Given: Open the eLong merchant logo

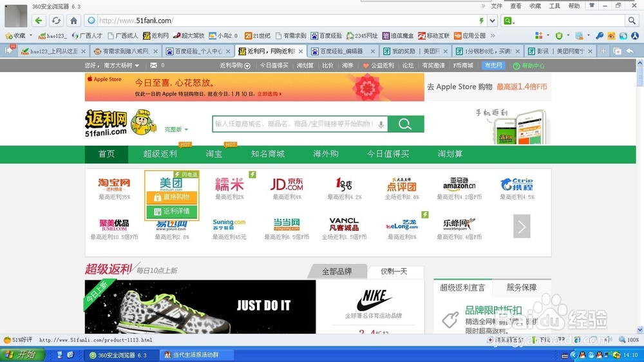Looking at the screenshot, I should point(402,225).
